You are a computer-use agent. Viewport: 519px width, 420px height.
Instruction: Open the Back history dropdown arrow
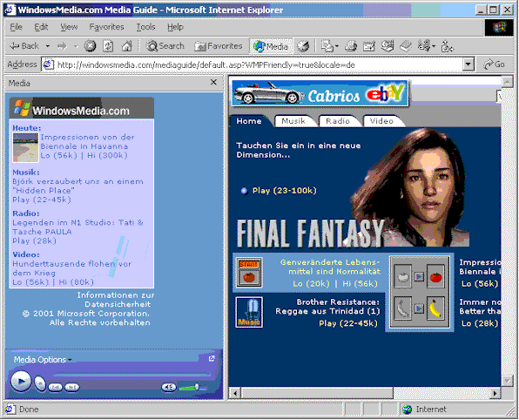coord(48,46)
